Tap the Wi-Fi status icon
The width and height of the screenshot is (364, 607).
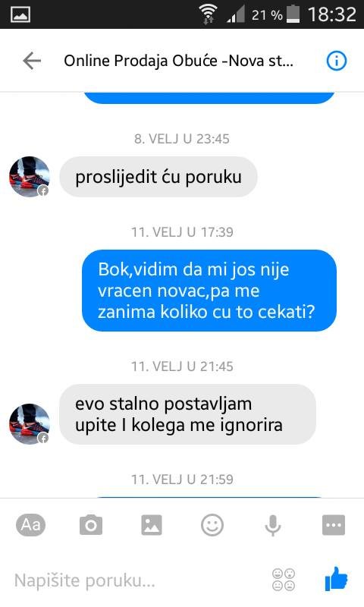(208, 14)
